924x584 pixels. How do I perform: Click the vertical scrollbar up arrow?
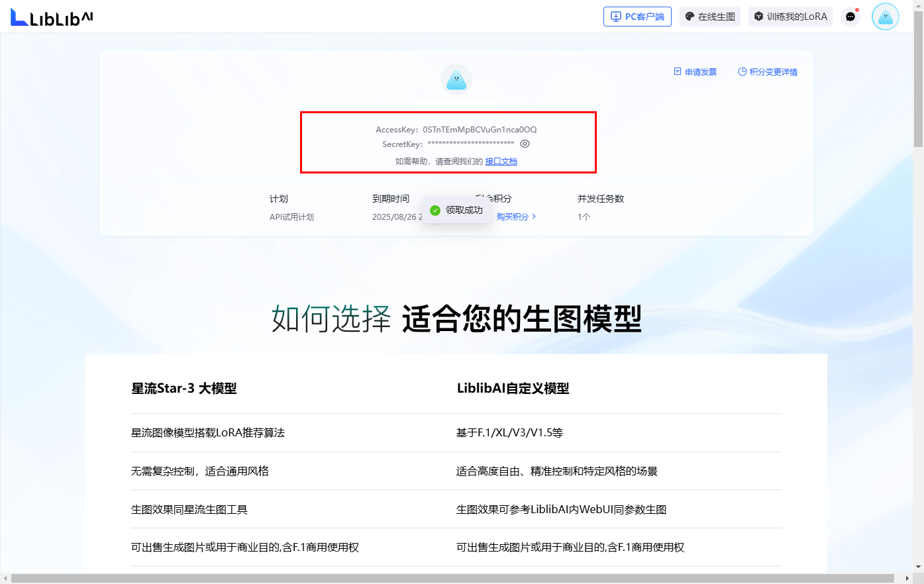coord(918,5)
